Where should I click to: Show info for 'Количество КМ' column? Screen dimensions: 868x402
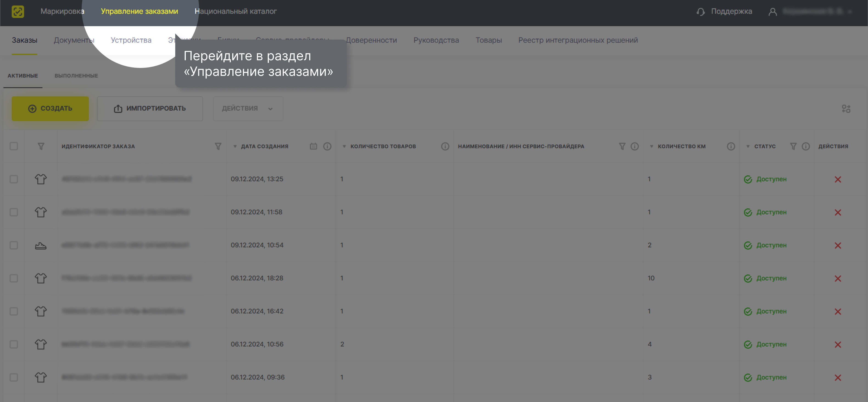731,146
